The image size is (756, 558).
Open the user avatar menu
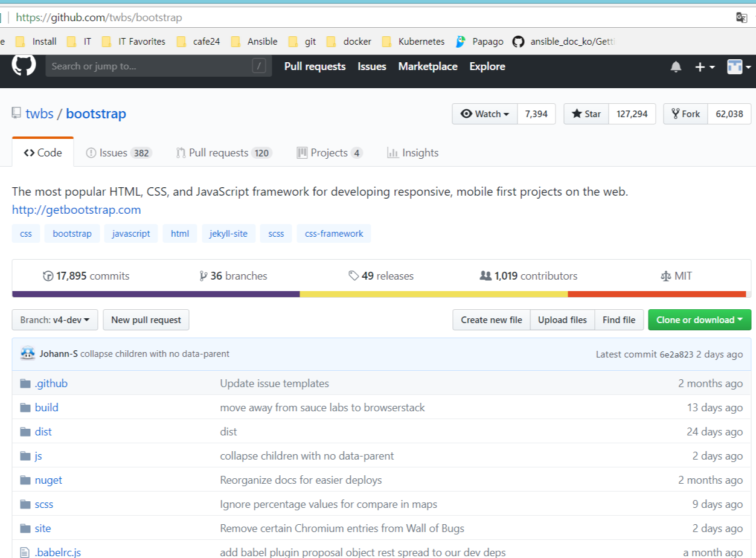click(739, 67)
